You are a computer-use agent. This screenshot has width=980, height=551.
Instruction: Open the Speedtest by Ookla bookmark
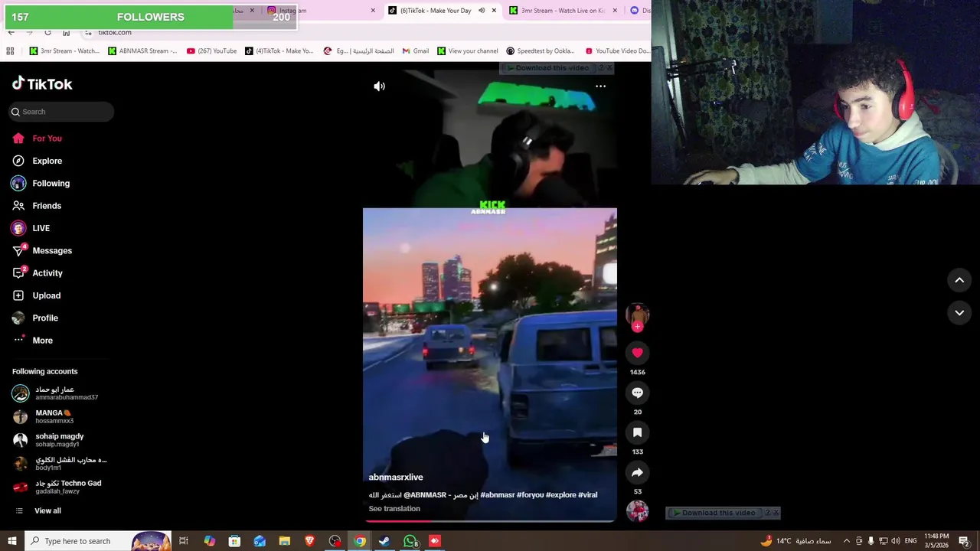541,51
